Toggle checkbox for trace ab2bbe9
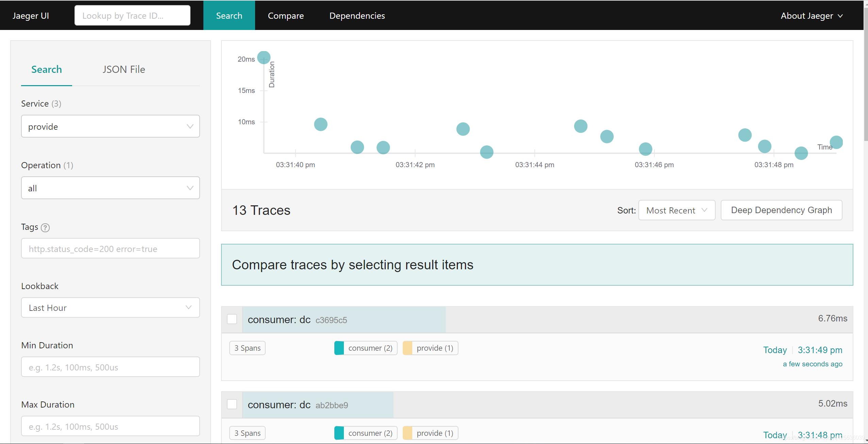The height and width of the screenshot is (444, 868). pos(232,405)
